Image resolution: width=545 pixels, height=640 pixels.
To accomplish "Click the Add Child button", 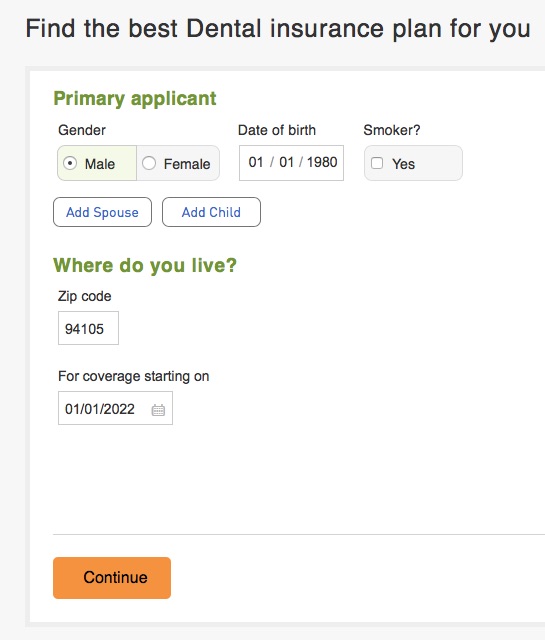I will [x=211, y=212].
